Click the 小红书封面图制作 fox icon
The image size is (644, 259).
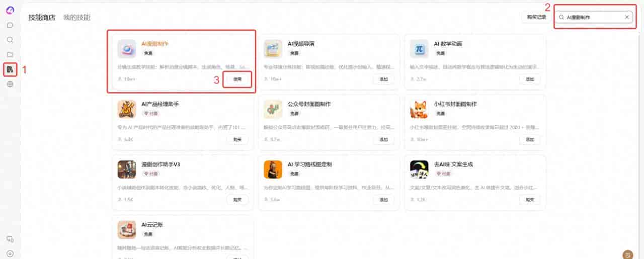[x=419, y=109]
